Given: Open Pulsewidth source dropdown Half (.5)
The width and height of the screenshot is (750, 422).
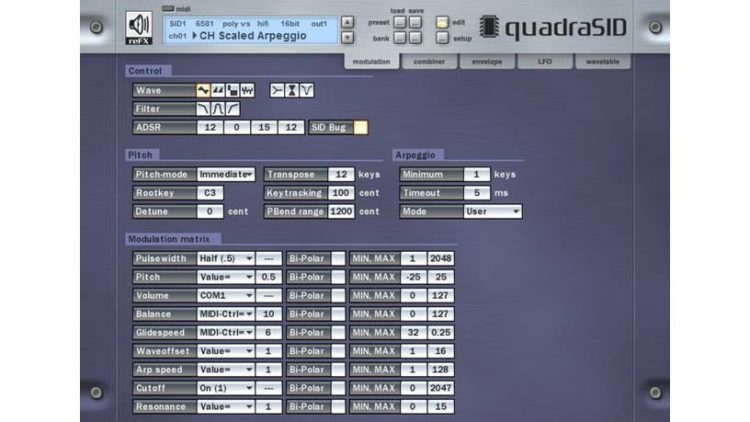Looking at the screenshot, I should [226, 258].
